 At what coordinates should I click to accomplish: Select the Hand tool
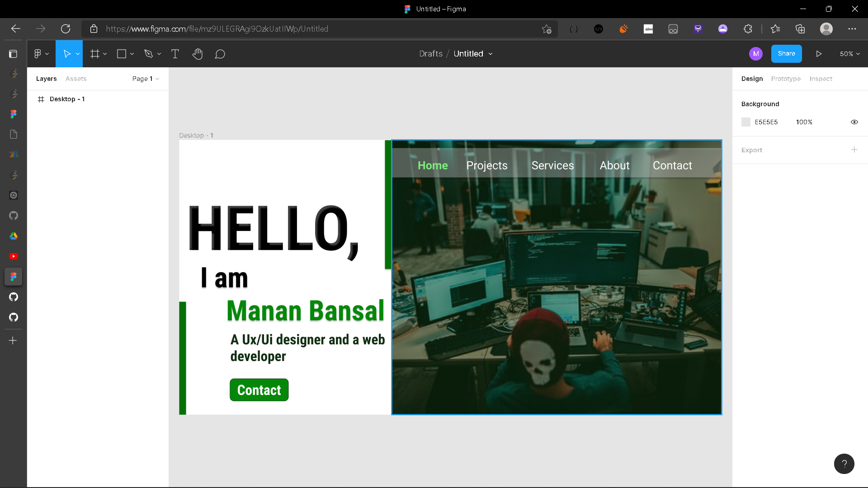[x=198, y=54]
